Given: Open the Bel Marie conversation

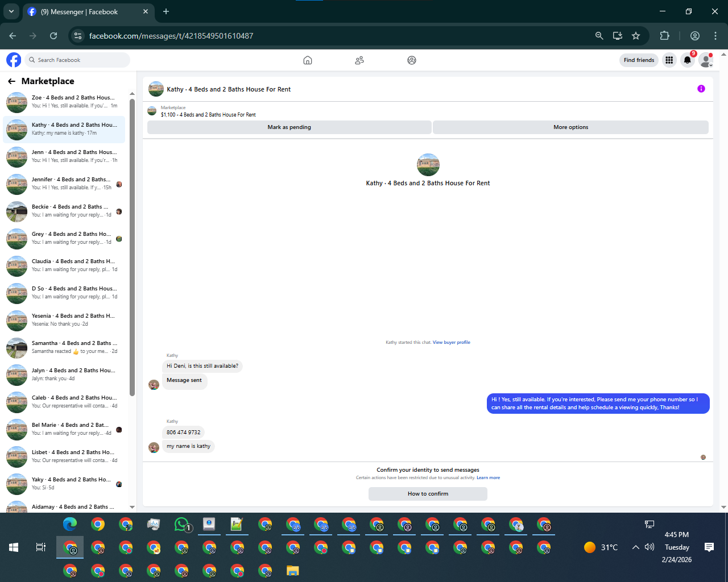Looking at the screenshot, I should pos(64,430).
